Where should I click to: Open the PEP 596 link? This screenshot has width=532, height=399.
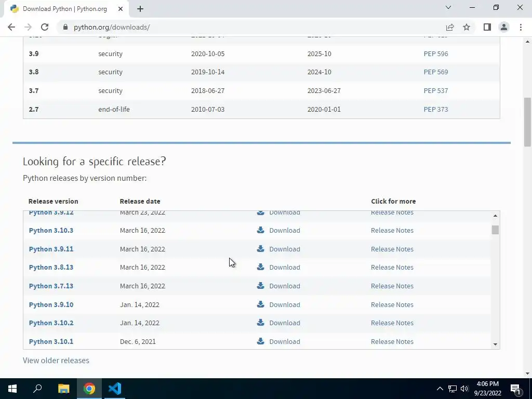point(436,54)
